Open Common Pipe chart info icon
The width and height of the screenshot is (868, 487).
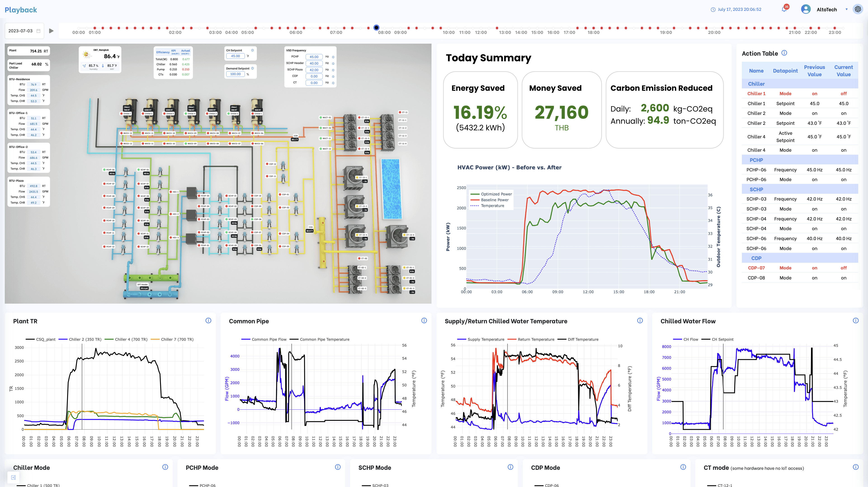424,321
